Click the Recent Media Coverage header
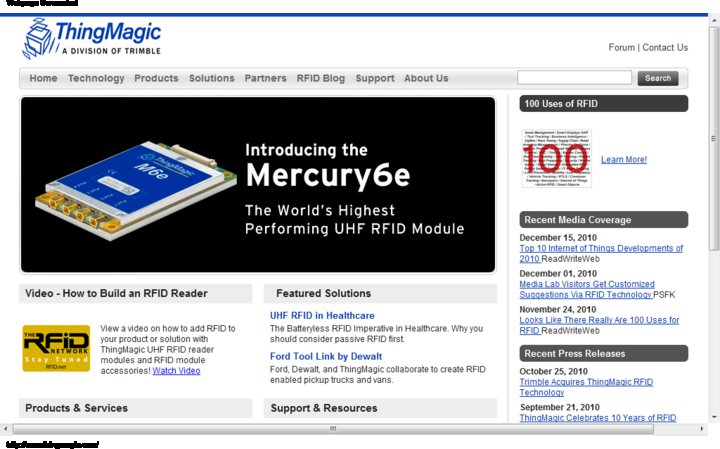Screen dimensions: 720x449 click(x=604, y=220)
